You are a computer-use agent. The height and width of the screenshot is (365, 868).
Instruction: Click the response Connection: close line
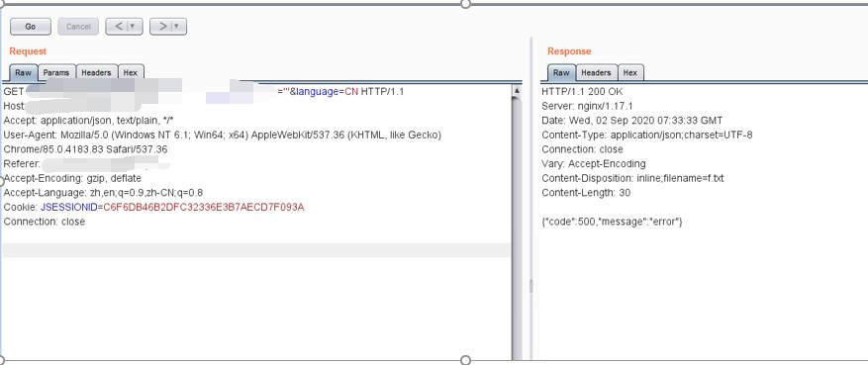coord(582,149)
